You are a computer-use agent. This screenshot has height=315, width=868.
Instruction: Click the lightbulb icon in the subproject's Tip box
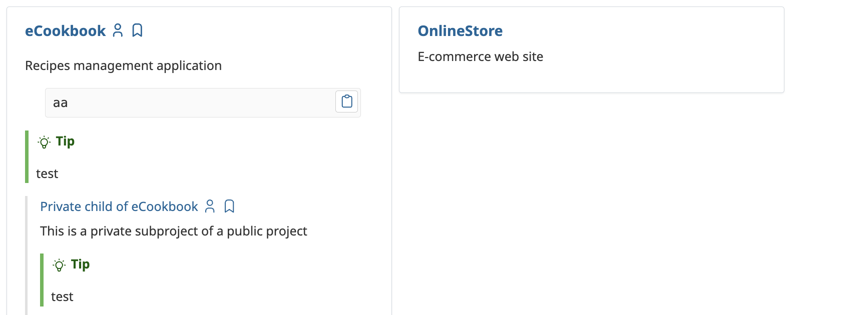coord(59,264)
